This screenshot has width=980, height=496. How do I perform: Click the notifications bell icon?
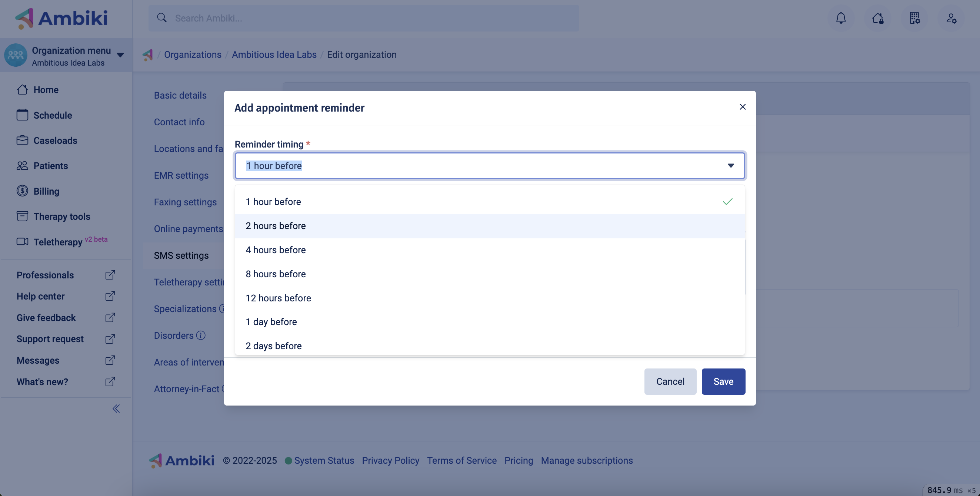pos(841,18)
